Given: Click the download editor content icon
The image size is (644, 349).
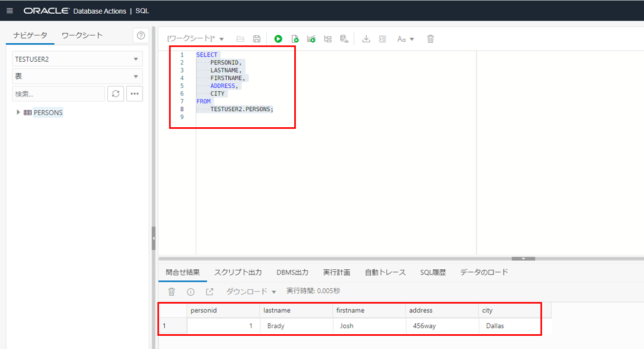Looking at the screenshot, I should coord(366,39).
